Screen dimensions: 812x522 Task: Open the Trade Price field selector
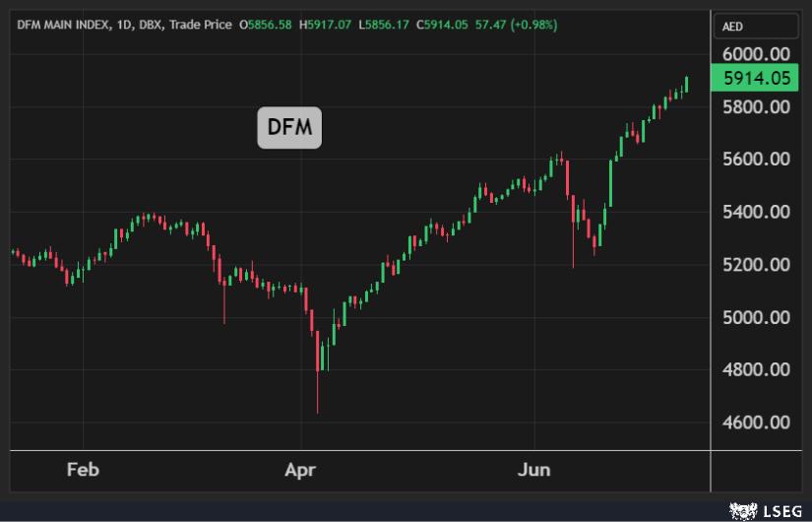(200, 25)
